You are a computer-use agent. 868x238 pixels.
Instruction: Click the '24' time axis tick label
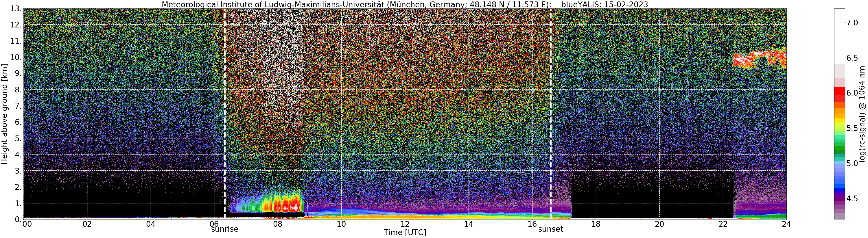(x=786, y=224)
